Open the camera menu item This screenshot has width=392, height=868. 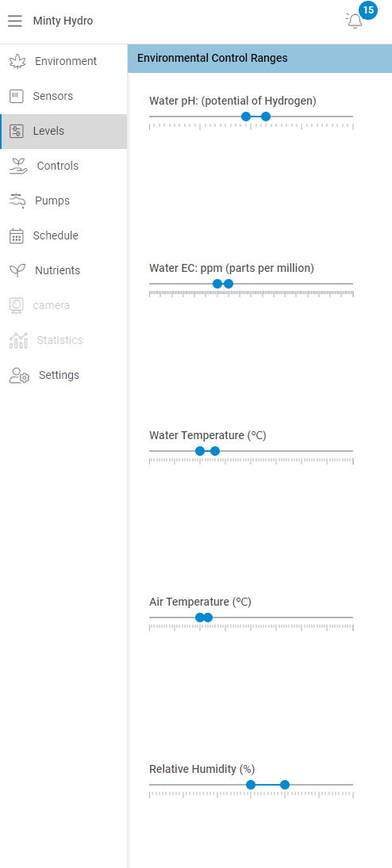pyautogui.click(x=63, y=305)
